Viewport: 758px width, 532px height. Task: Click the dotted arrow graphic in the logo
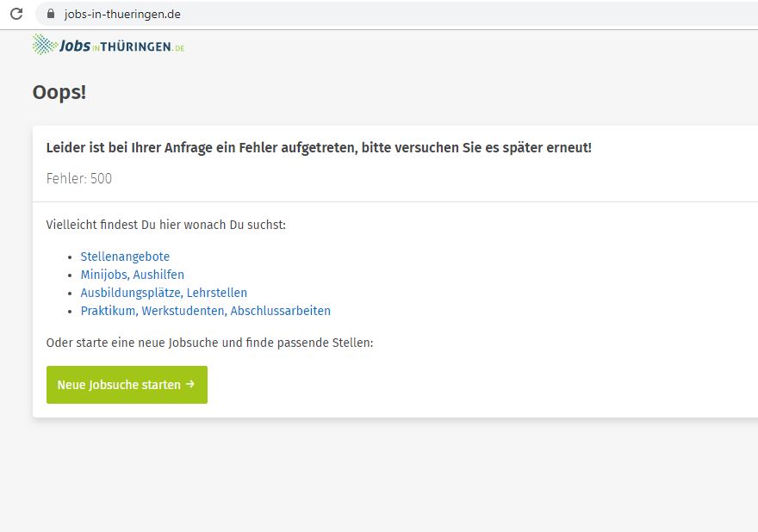coord(43,44)
